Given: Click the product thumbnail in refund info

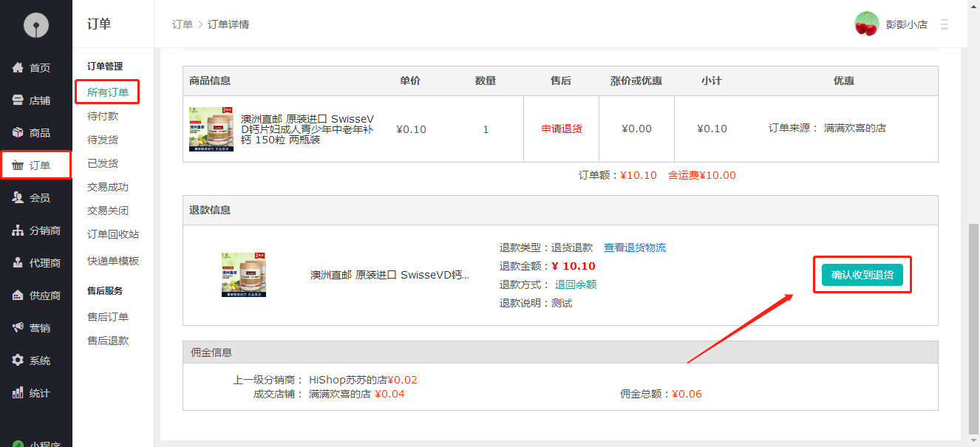Looking at the screenshot, I should click(244, 275).
